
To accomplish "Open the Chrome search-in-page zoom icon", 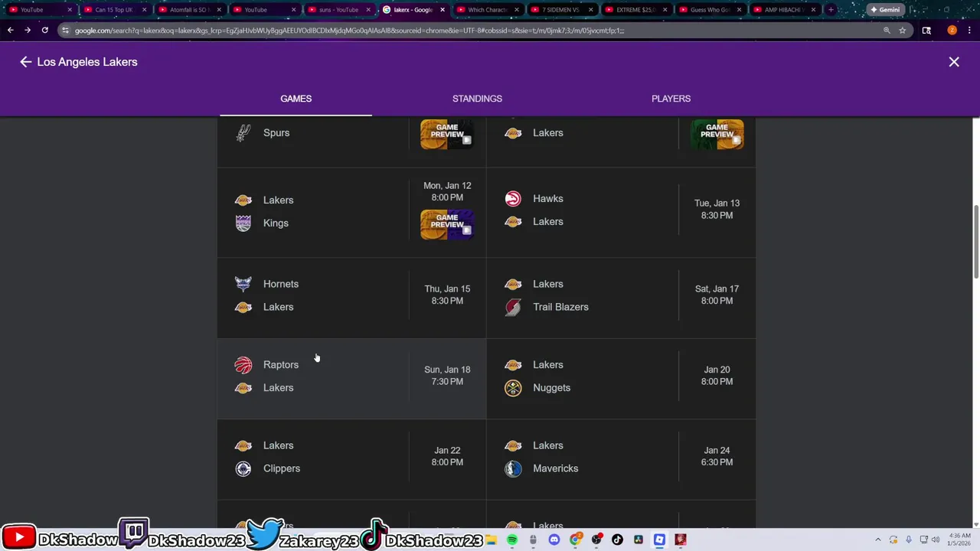I will pos(887,31).
